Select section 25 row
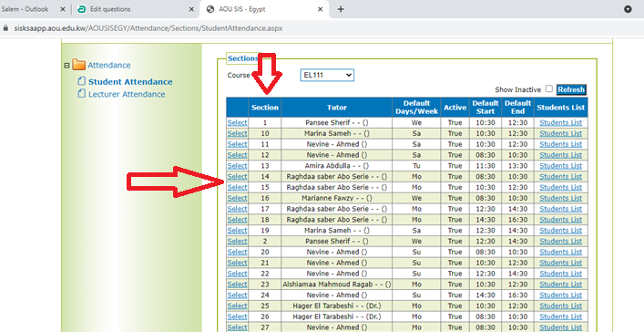Screen dimensions: 644x332 pos(237,306)
